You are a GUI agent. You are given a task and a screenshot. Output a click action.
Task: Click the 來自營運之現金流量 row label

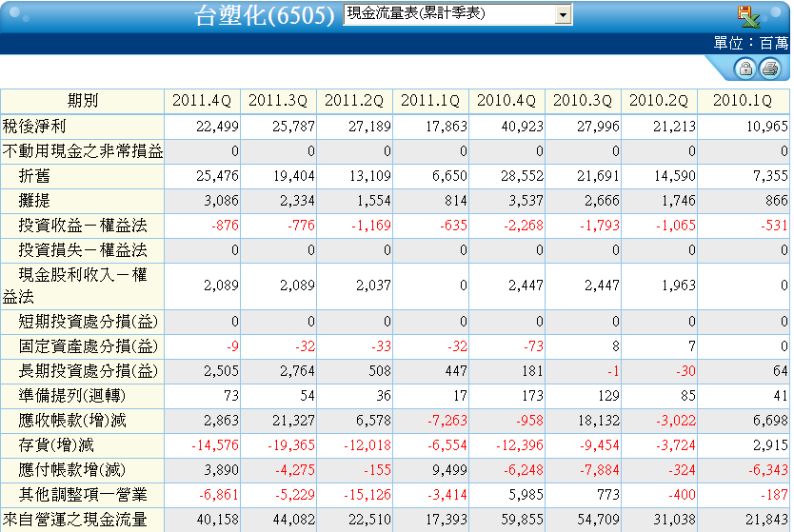(75, 520)
